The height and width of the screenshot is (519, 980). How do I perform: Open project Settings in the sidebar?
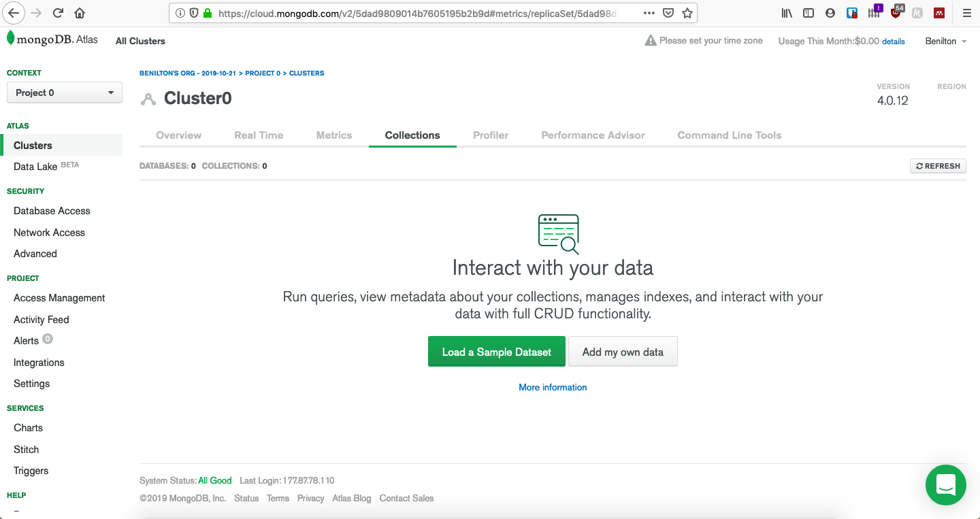coord(32,384)
